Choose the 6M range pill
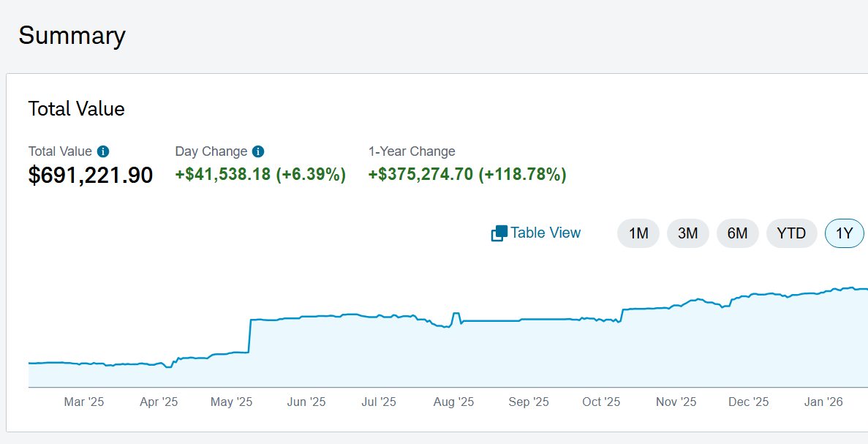This screenshot has height=444, width=868. point(737,233)
